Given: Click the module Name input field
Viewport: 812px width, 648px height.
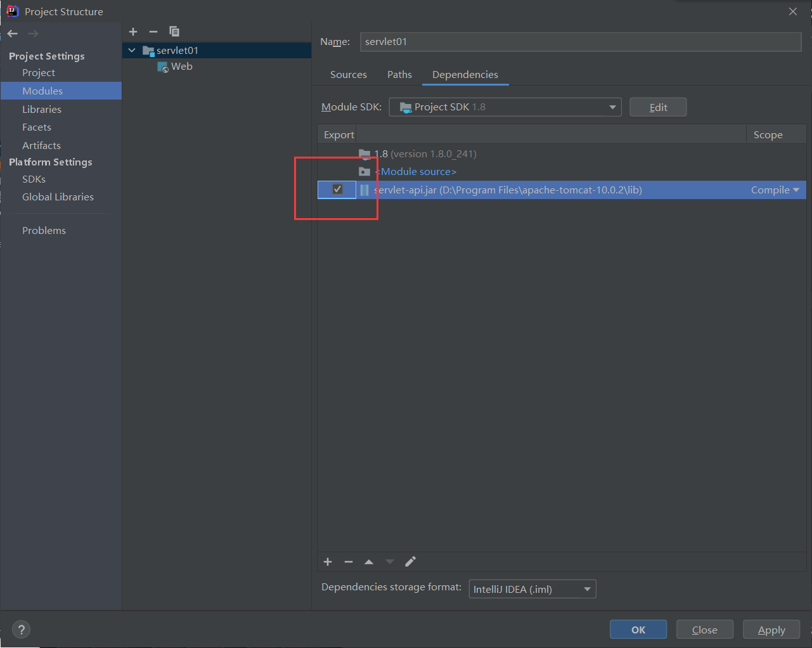Looking at the screenshot, I should (x=581, y=42).
